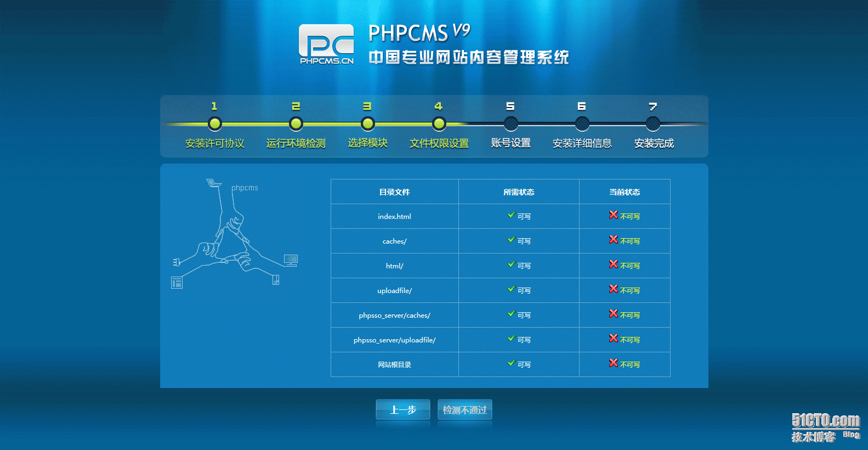The height and width of the screenshot is (450, 868).
Task: Click the step 5 circle marker
Action: (510, 123)
